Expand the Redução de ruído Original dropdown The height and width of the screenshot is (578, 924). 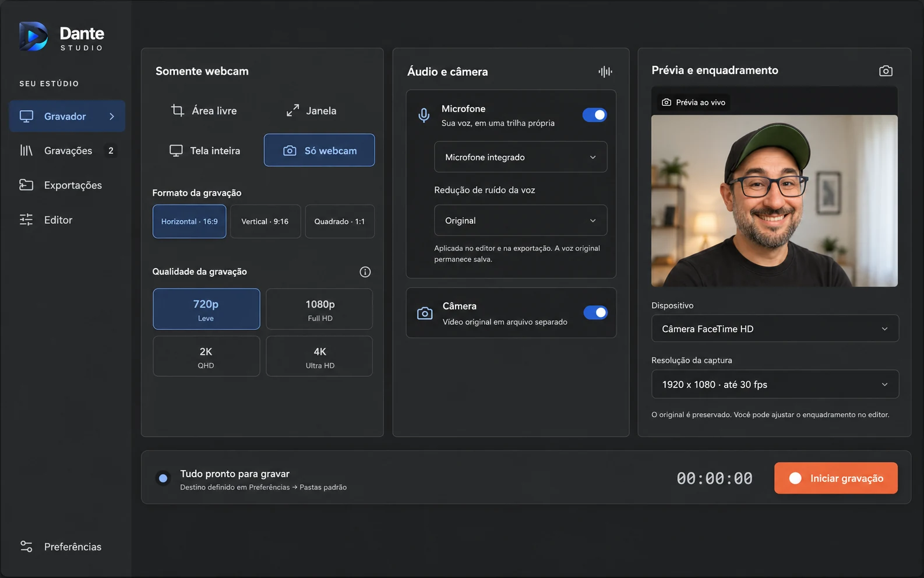(521, 221)
